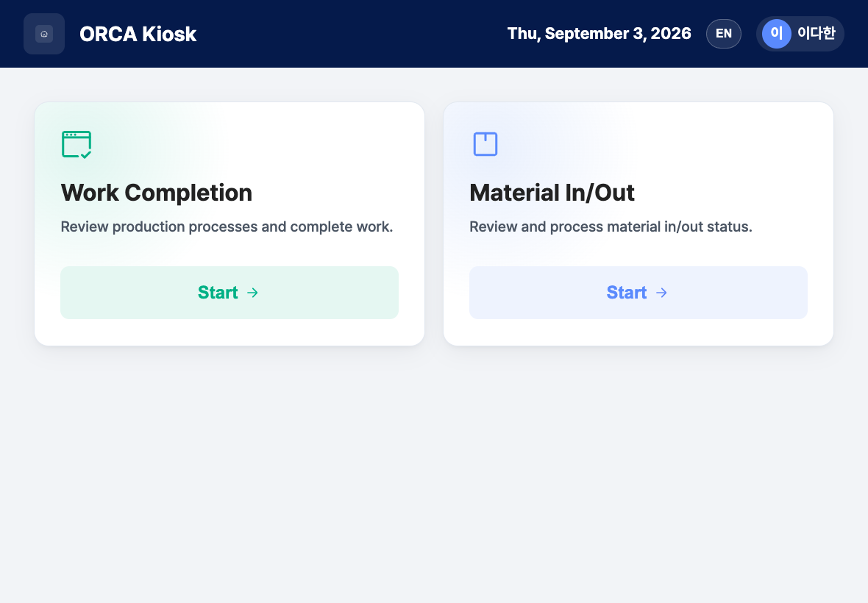This screenshot has width=868, height=603.
Task: Click the arrow on the blue Start button
Action: 661,293
